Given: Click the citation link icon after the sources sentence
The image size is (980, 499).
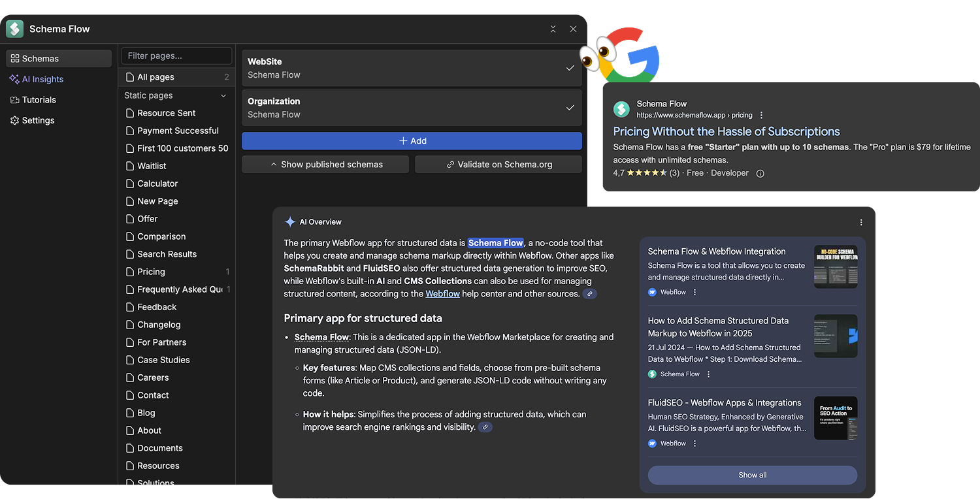Looking at the screenshot, I should click(x=590, y=293).
